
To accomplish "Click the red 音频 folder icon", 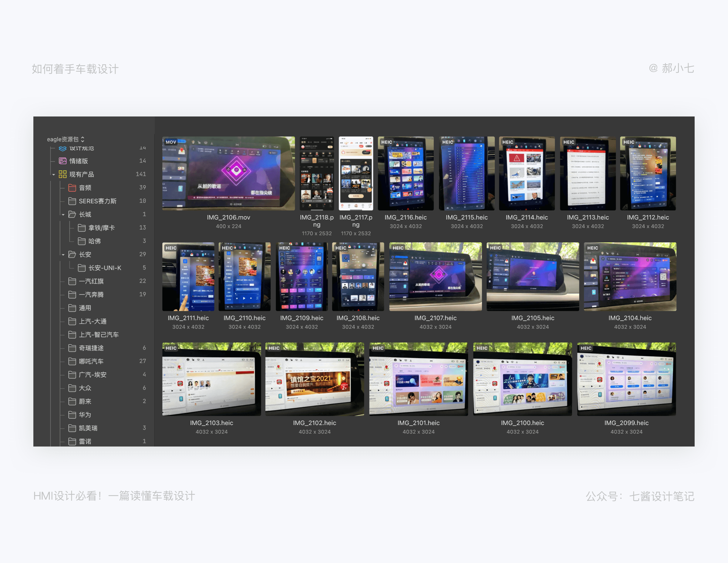I will point(72,188).
